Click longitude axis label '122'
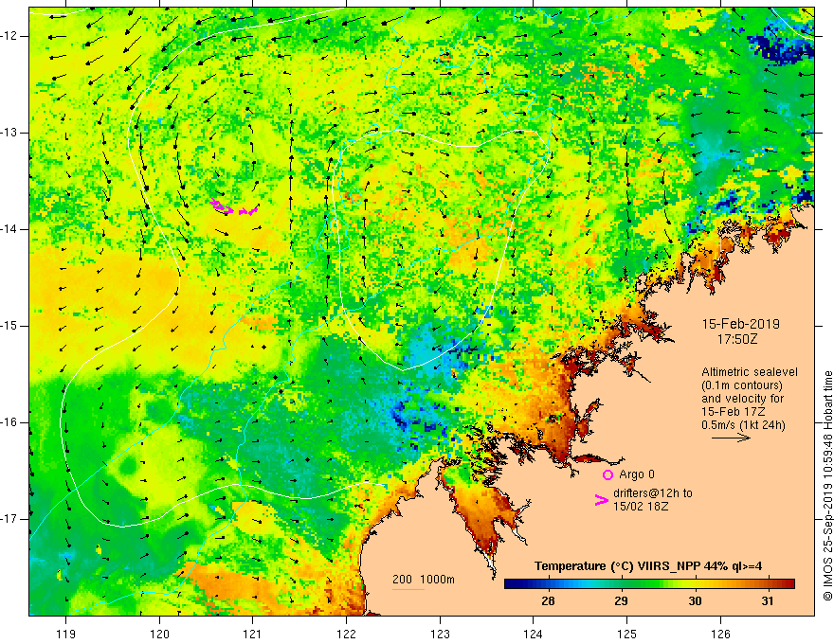 (x=346, y=634)
